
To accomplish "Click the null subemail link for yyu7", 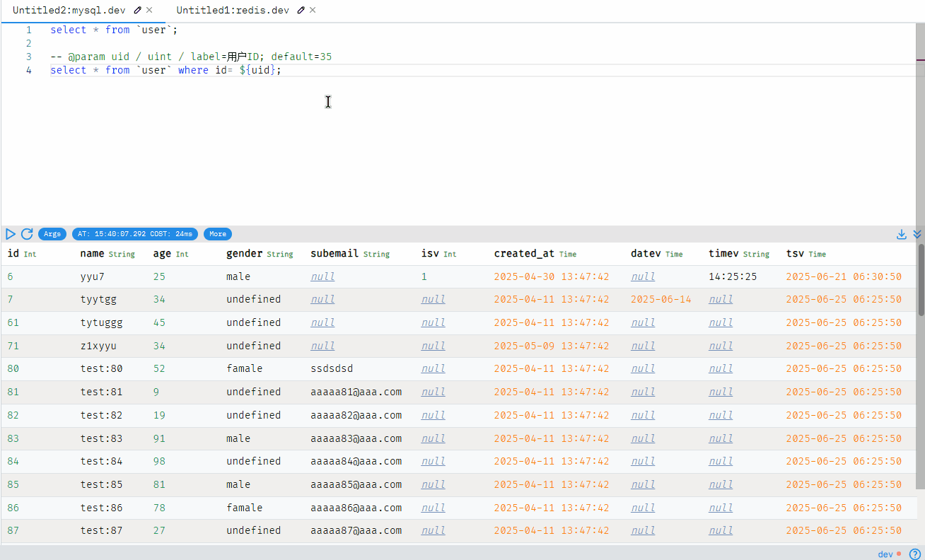I will coord(322,277).
